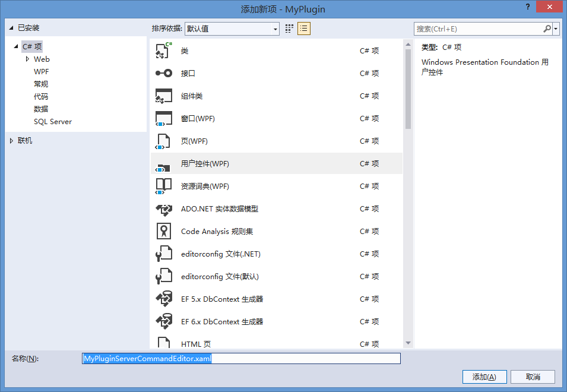Click the template list scroll-up arrow

pyautogui.click(x=408, y=45)
